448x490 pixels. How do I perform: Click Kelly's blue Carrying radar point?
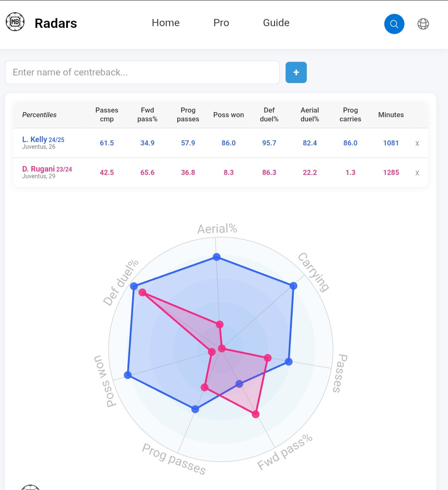pos(293,286)
